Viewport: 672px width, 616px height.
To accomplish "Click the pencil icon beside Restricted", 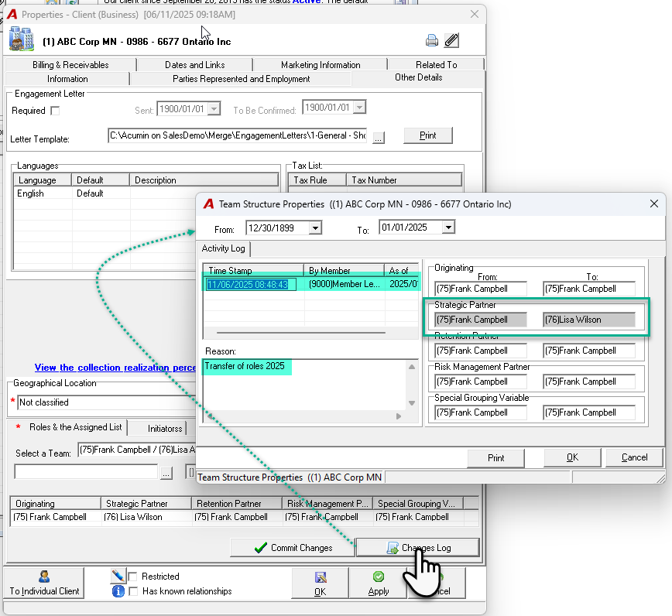I will click(x=118, y=576).
